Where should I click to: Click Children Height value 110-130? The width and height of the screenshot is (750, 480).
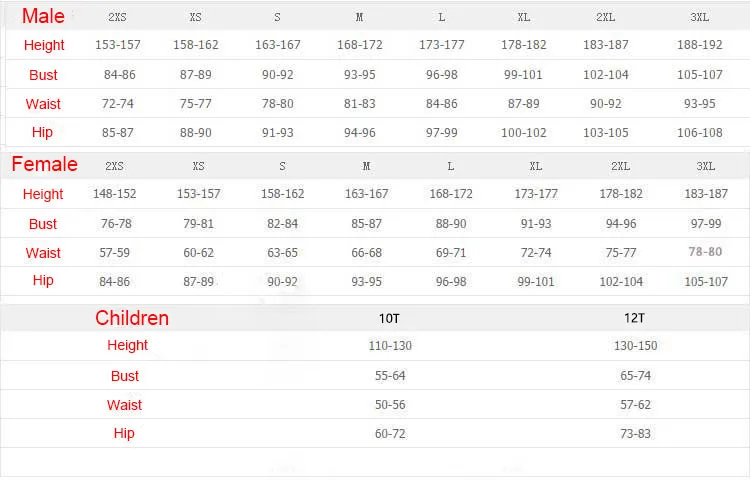tap(390, 346)
